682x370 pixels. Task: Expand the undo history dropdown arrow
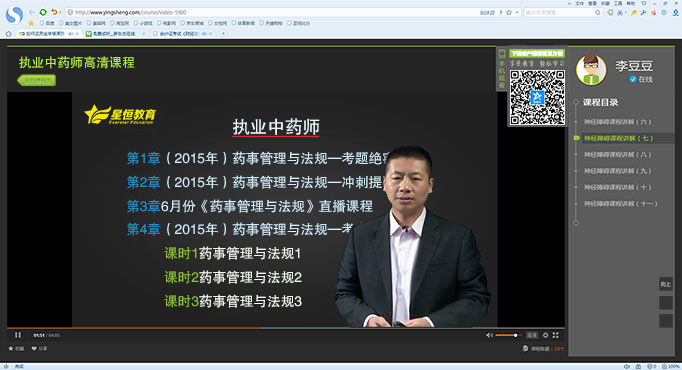coord(60,12)
